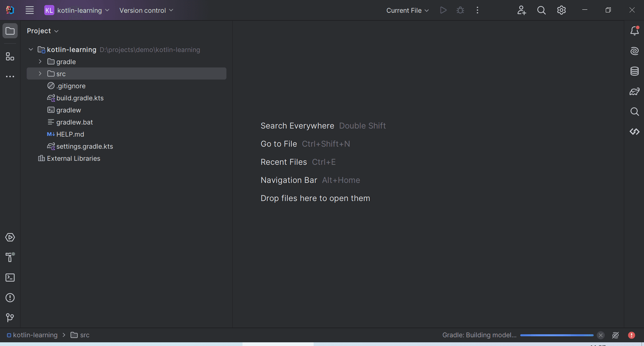Image resolution: width=644 pixels, height=346 pixels.
Task: Open the main hamburger menu
Action: 30,10
